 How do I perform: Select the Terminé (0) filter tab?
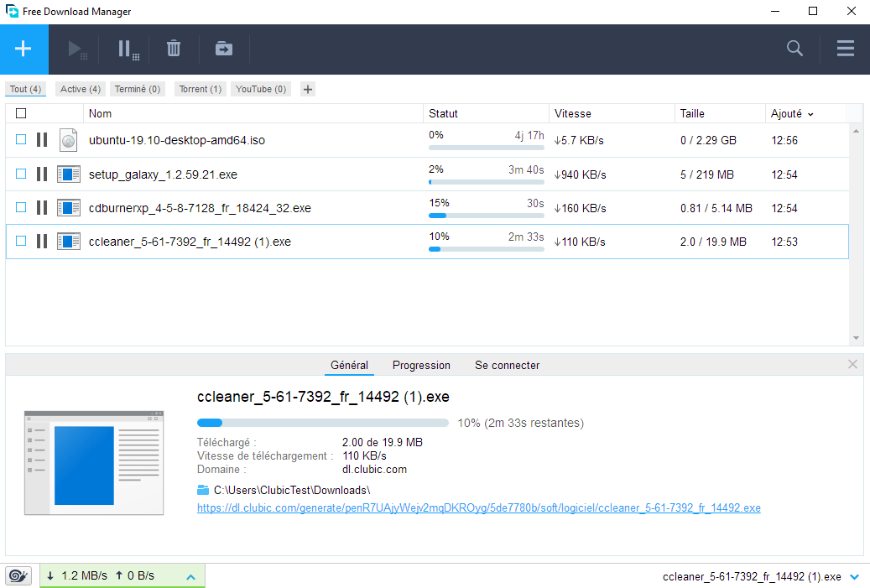pos(138,89)
